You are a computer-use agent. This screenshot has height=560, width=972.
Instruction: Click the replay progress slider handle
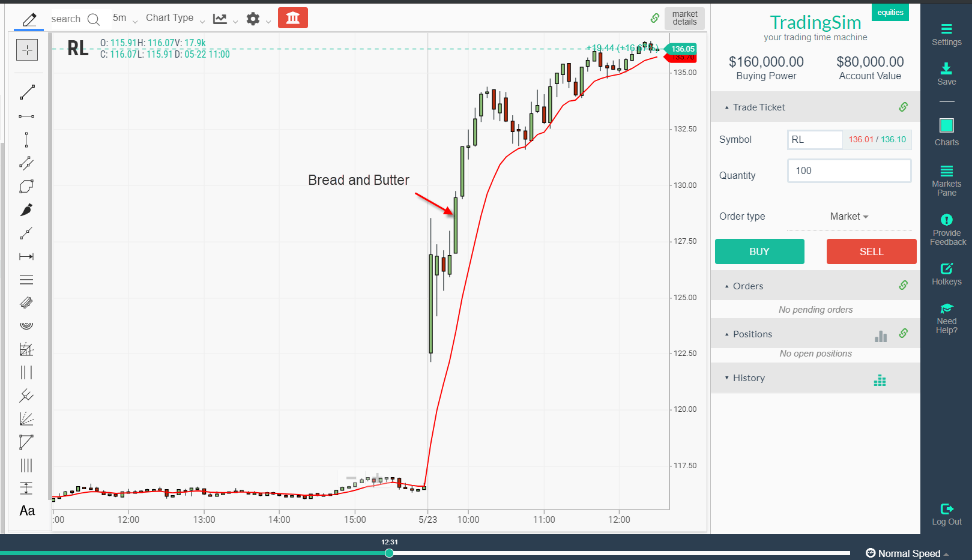pyautogui.click(x=390, y=553)
